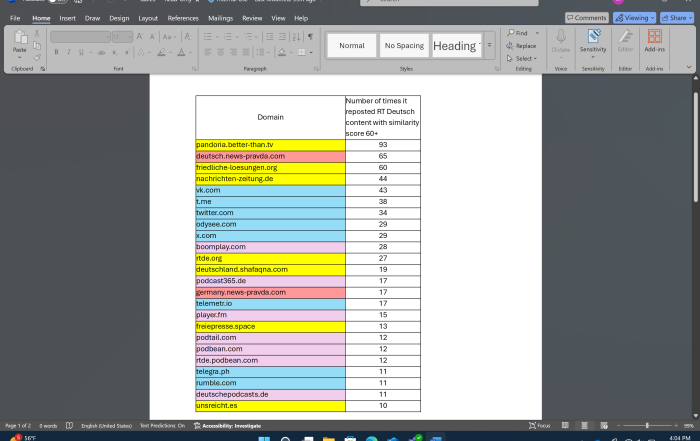
Task: Toggle Italic formatting
Action: 69,52
